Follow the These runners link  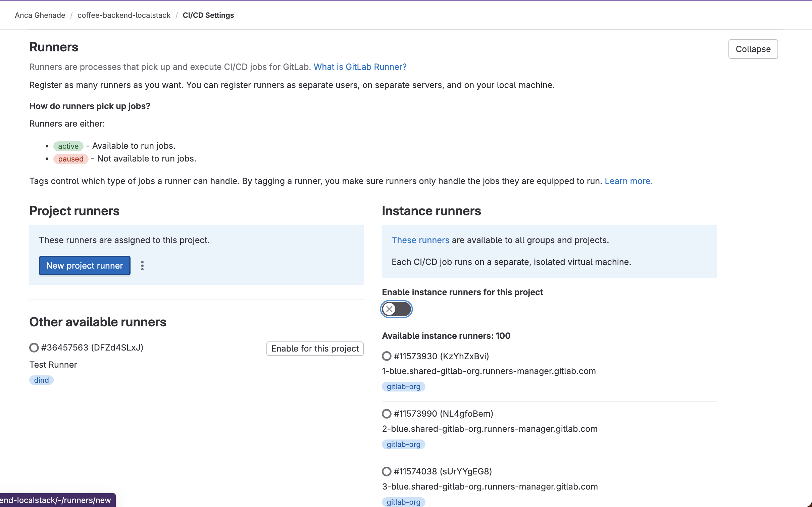click(420, 240)
